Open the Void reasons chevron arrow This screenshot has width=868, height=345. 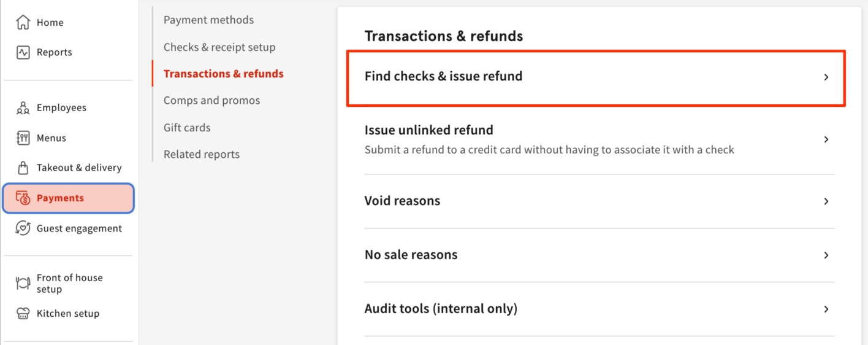pos(826,201)
